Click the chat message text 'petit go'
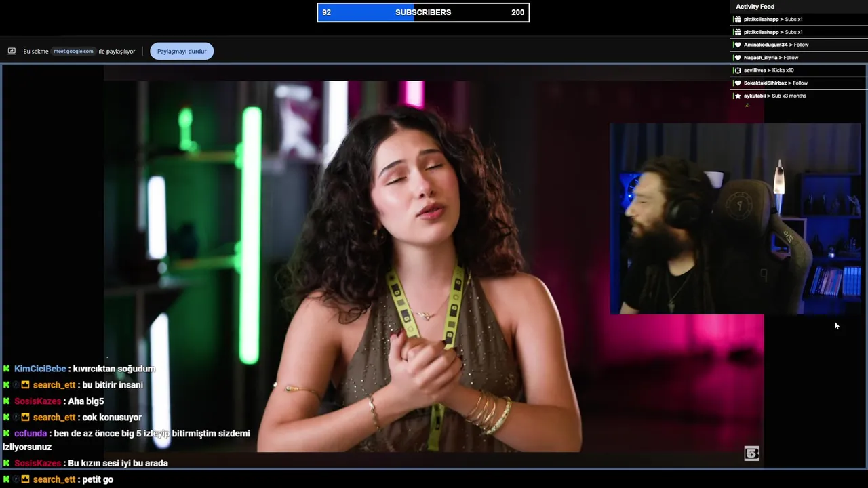The image size is (868, 488). (x=98, y=479)
